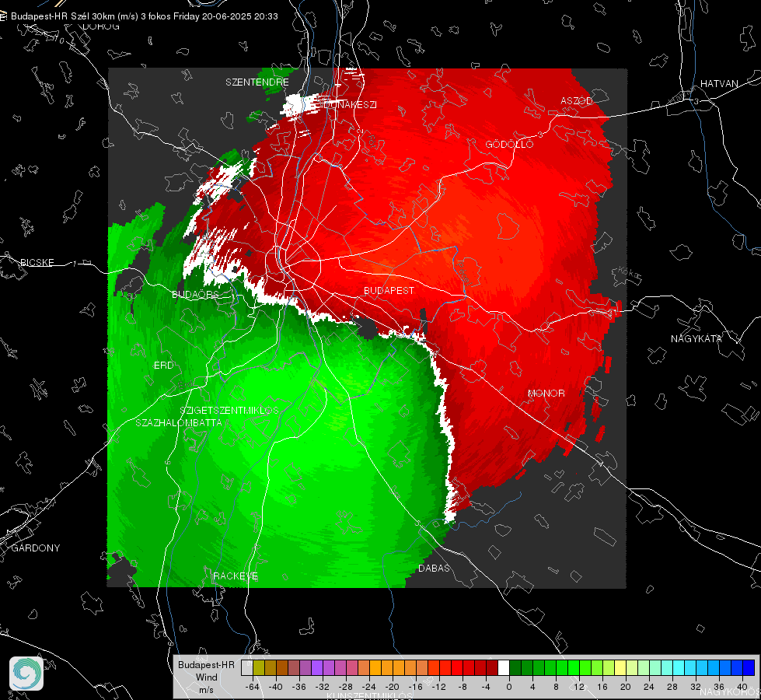Image resolution: width=761 pixels, height=700 pixels.
Task: Click the SZENTENDRE town label
Action: (x=257, y=82)
